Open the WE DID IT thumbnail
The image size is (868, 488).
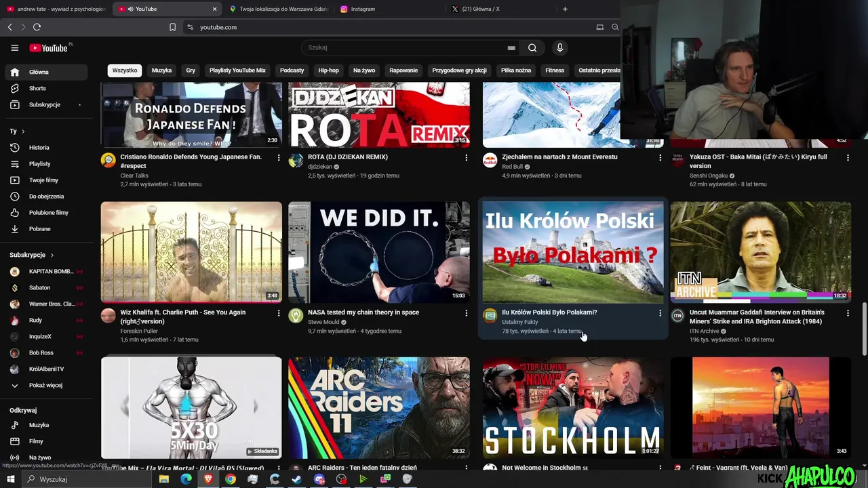coord(379,252)
